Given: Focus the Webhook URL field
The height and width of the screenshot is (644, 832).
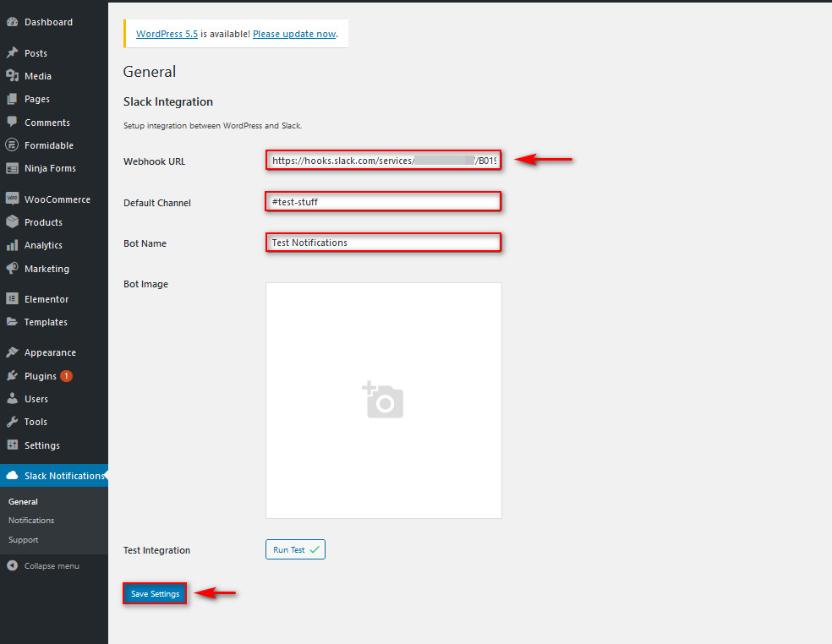Looking at the screenshot, I should pyautogui.click(x=384, y=161).
